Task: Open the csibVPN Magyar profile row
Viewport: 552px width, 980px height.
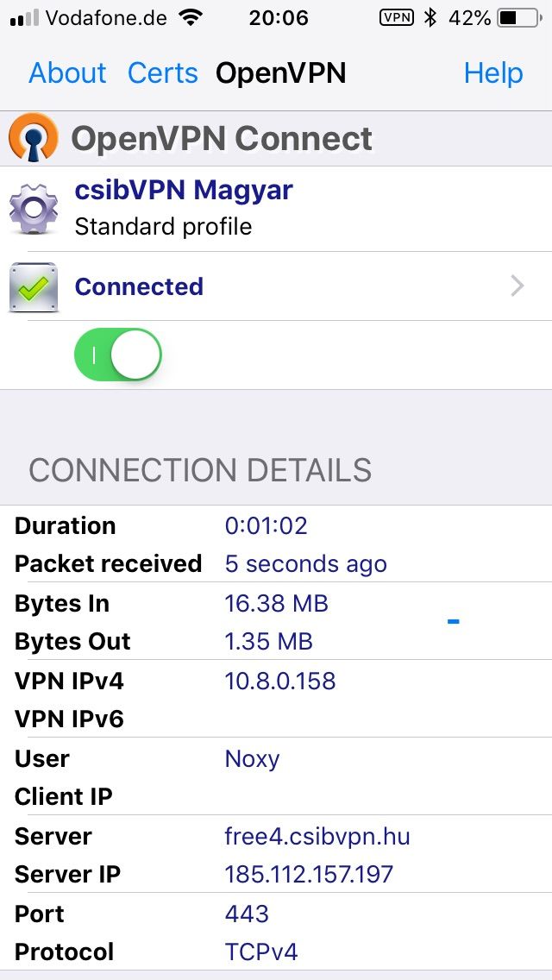Action: click(276, 209)
